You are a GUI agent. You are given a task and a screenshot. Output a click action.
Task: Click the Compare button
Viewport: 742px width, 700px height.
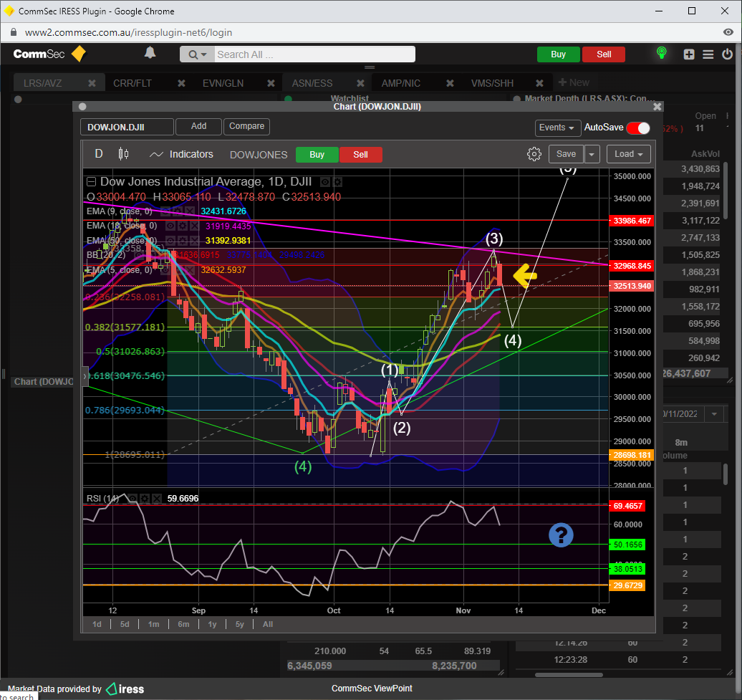click(246, 126)
